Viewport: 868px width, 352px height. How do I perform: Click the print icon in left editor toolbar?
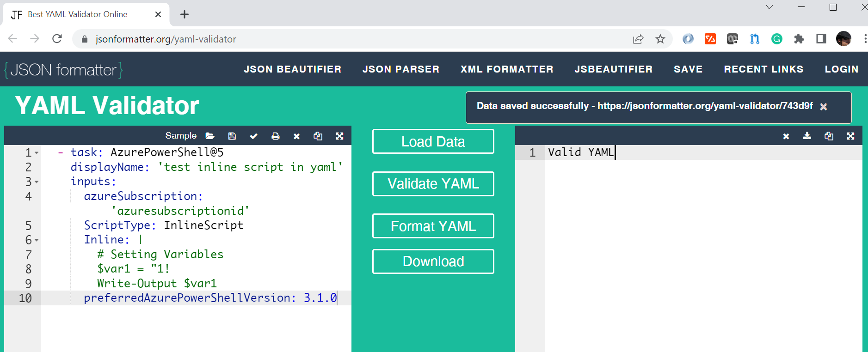tap(276, 136)
